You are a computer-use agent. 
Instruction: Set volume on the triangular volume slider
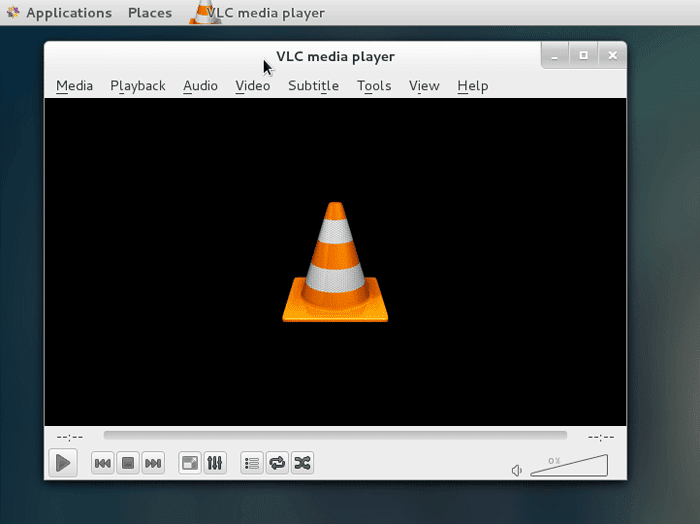point(569,466)
